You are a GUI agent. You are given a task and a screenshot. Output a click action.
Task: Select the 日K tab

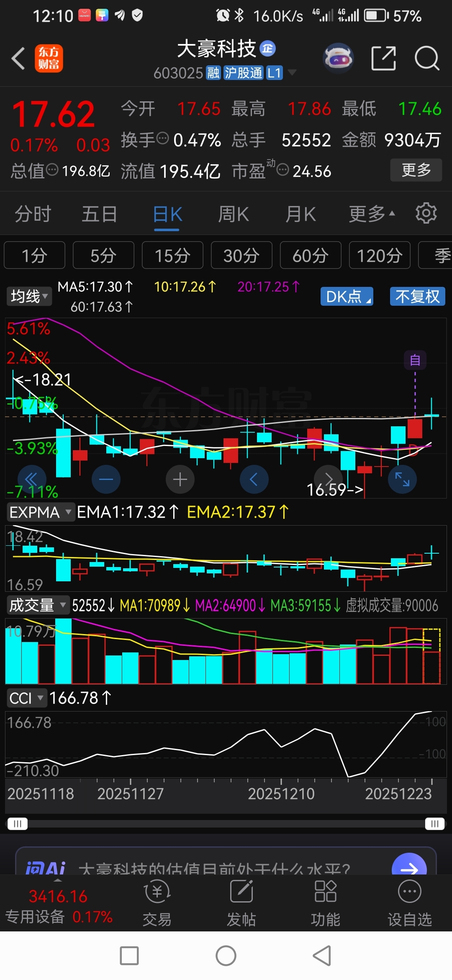coord(167,214)
